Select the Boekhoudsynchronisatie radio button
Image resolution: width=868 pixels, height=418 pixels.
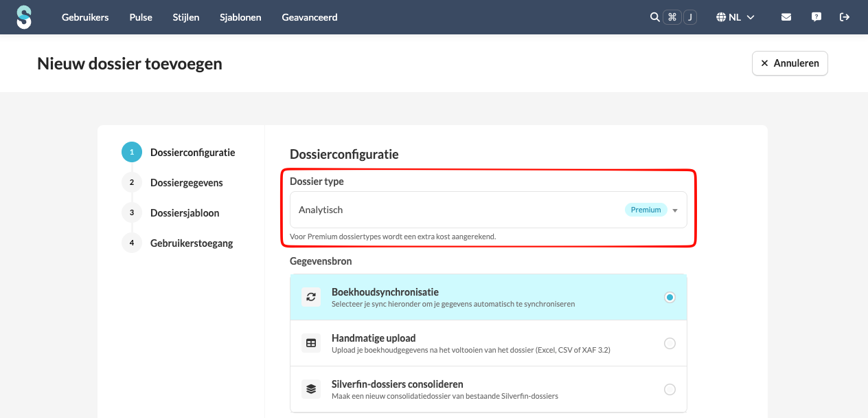[670, 297]
